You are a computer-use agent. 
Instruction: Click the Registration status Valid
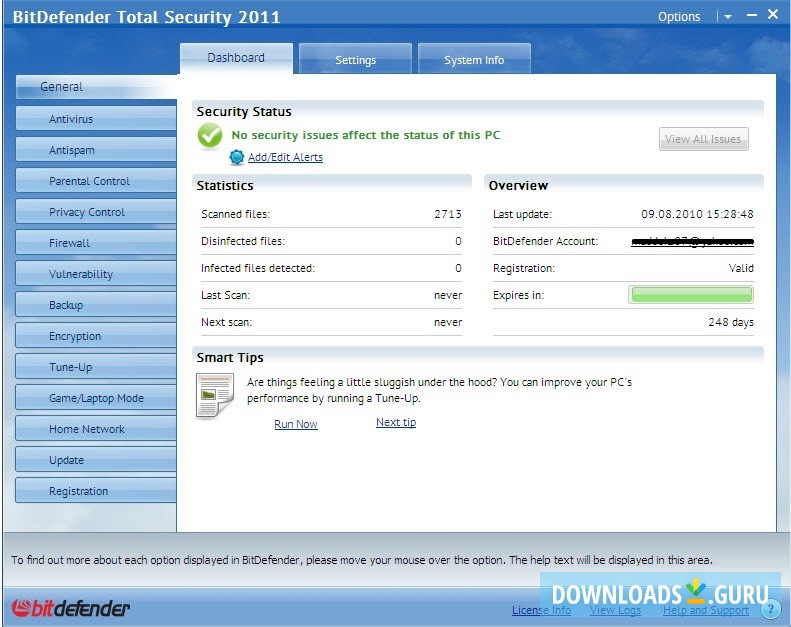tap(741, 268)
